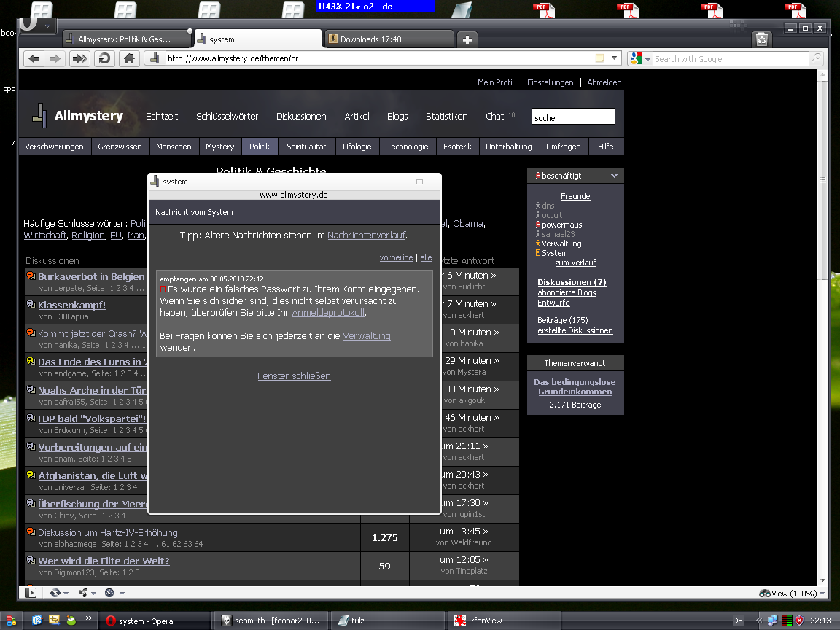Switch to the Downloads 17:40 tab
This screenshot has height=630, width=840.
389,39
